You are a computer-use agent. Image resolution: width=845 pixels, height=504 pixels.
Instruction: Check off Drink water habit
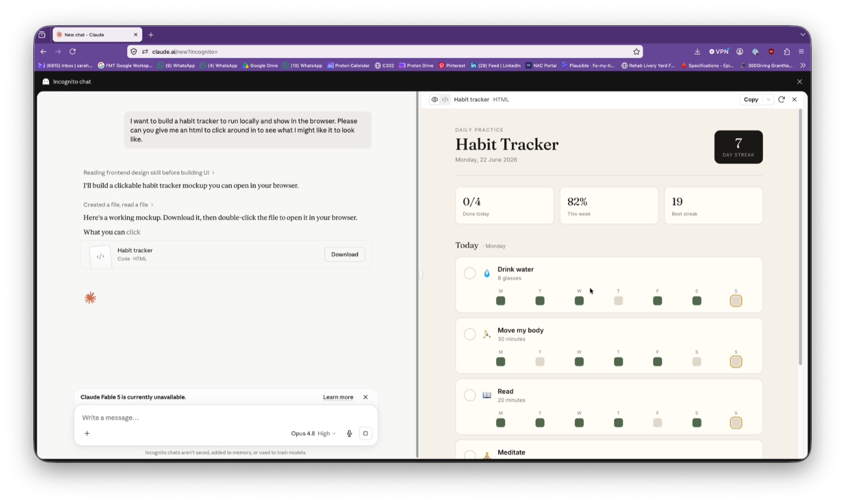470,273
